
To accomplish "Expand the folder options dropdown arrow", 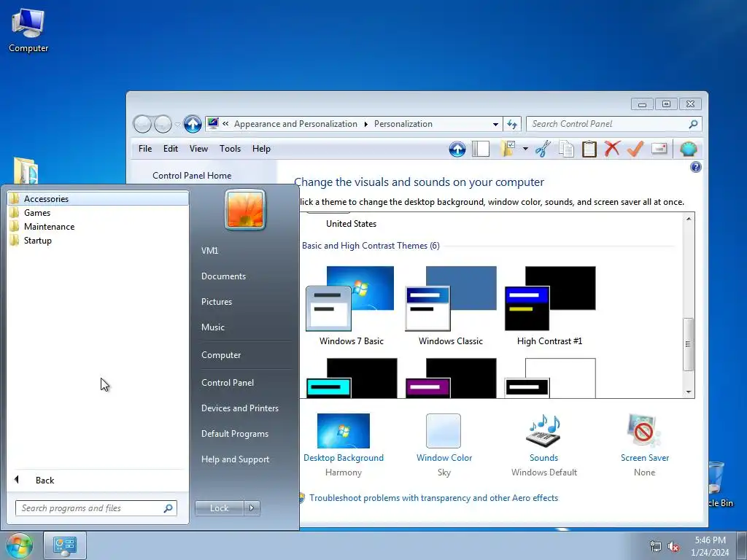I will (525, 149).
